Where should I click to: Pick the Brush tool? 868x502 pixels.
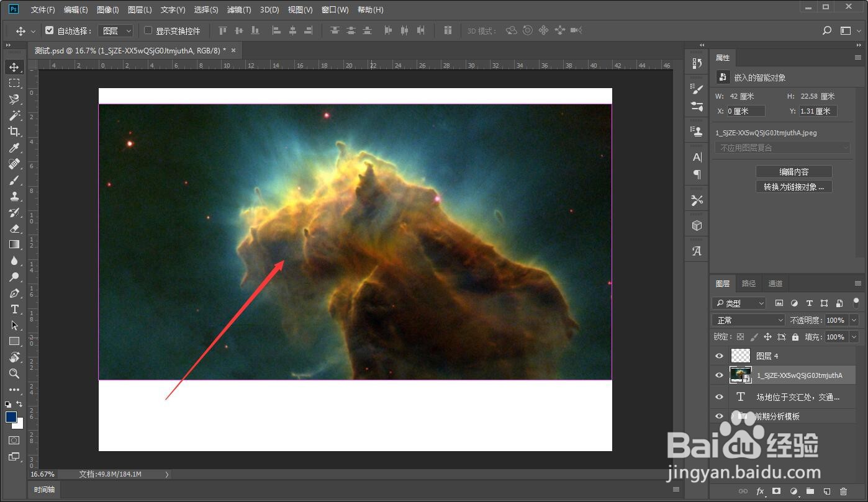click(14, 180)
